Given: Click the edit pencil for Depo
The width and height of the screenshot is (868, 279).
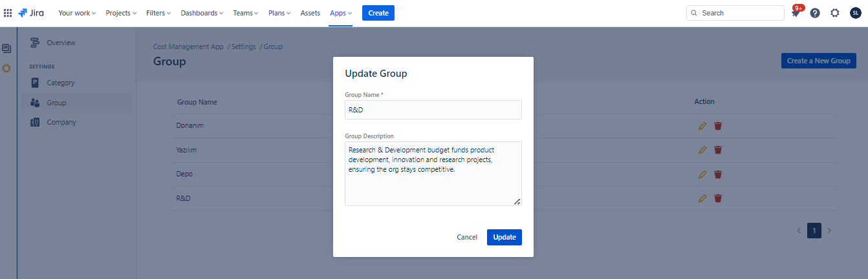Looking at the screenshot, I should (x=702, y=174).
